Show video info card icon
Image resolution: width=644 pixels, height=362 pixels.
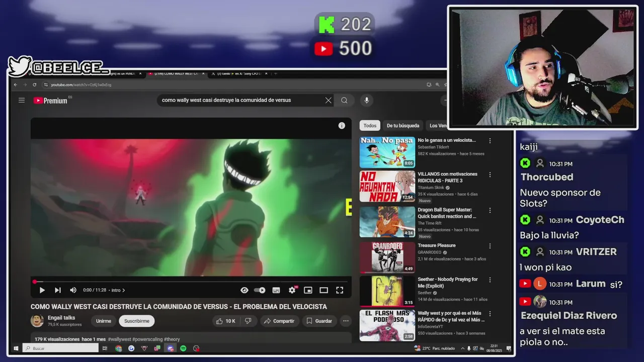[x=342, y=126]
